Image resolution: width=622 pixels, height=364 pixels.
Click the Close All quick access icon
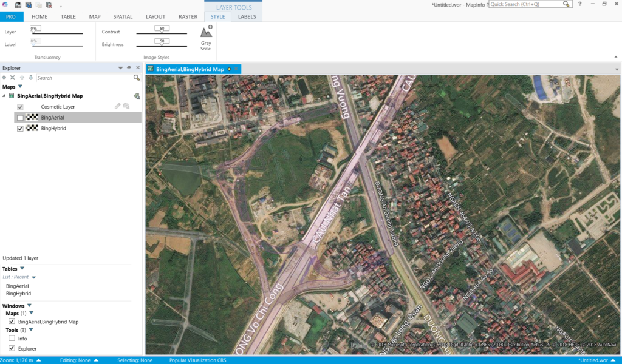tap(49, 5)
